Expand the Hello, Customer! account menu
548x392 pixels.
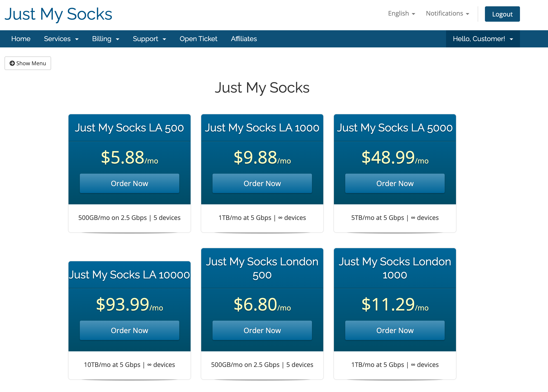(x=483, y=39)
